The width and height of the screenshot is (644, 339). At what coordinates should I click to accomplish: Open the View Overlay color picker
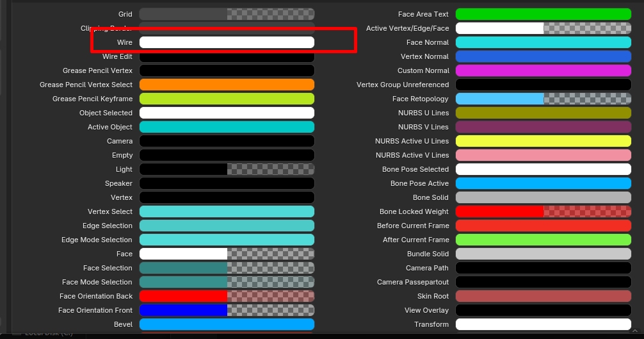point(543,310)
